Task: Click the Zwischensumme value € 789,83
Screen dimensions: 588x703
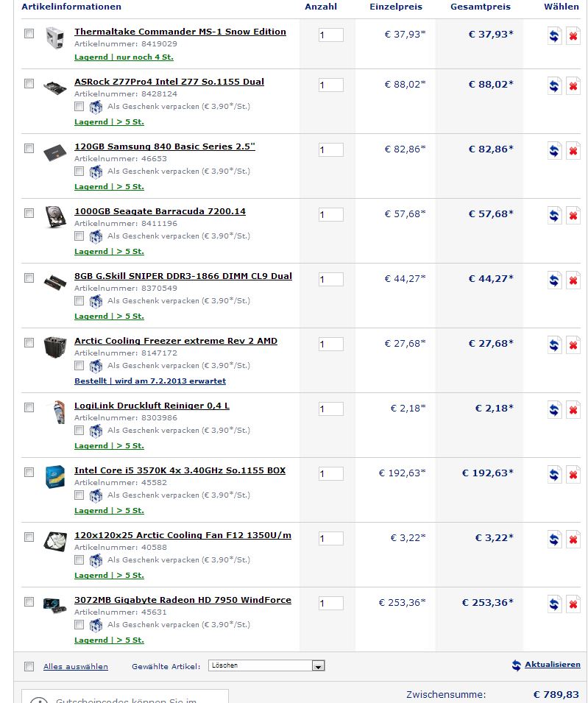Action: click(x=556, y=695)
